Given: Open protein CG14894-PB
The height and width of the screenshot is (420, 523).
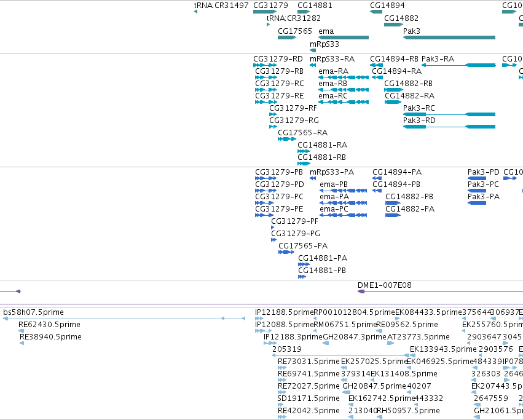Looking at the screenshot, I should coord(396,184).
